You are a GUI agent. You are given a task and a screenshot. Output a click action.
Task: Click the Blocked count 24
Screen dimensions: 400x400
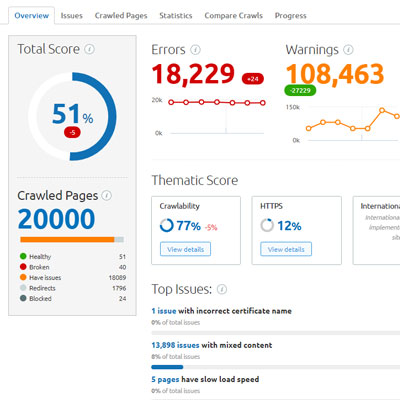click(x=122, y=298)
